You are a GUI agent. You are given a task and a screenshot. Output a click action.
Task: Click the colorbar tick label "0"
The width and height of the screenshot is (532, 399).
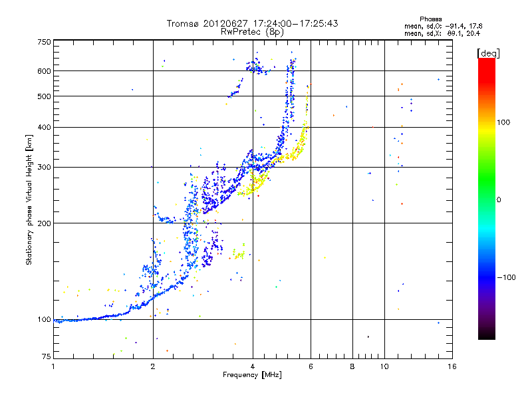(x=499, y=199)
